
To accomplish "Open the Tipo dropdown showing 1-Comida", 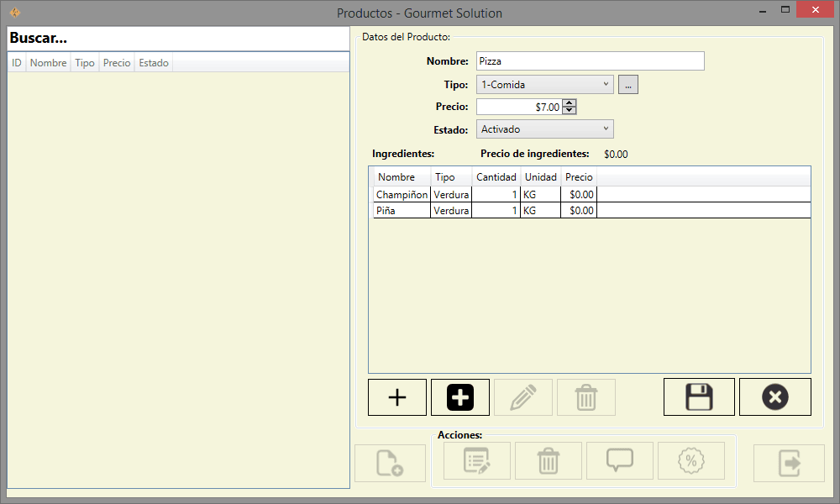I will (x=544, y=84).
